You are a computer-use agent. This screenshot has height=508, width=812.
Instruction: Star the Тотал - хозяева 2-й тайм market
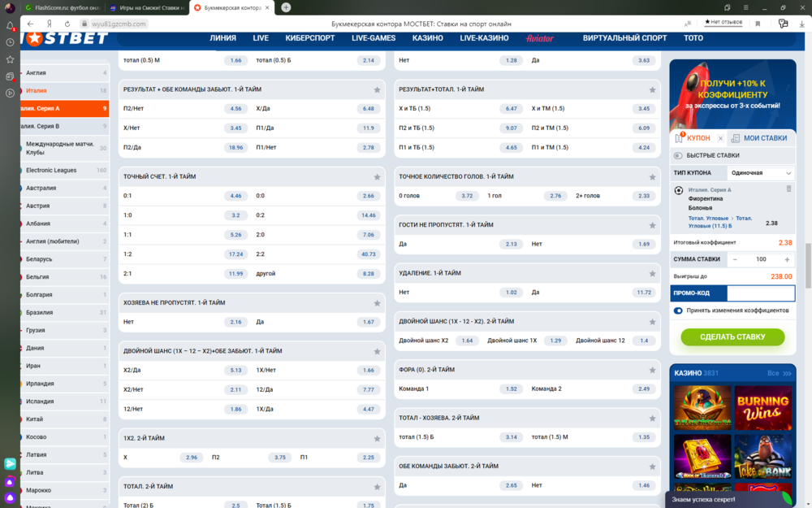coord(653,419)
